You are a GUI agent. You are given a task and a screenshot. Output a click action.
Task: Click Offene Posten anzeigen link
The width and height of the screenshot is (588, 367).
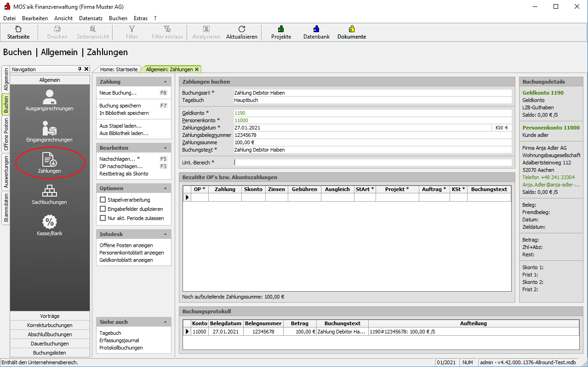[126, 245]
